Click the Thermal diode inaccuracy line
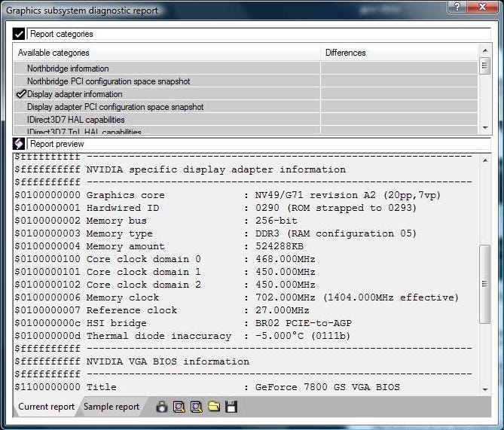The width and height of the screenshot is (504, 430). [182, 336]
